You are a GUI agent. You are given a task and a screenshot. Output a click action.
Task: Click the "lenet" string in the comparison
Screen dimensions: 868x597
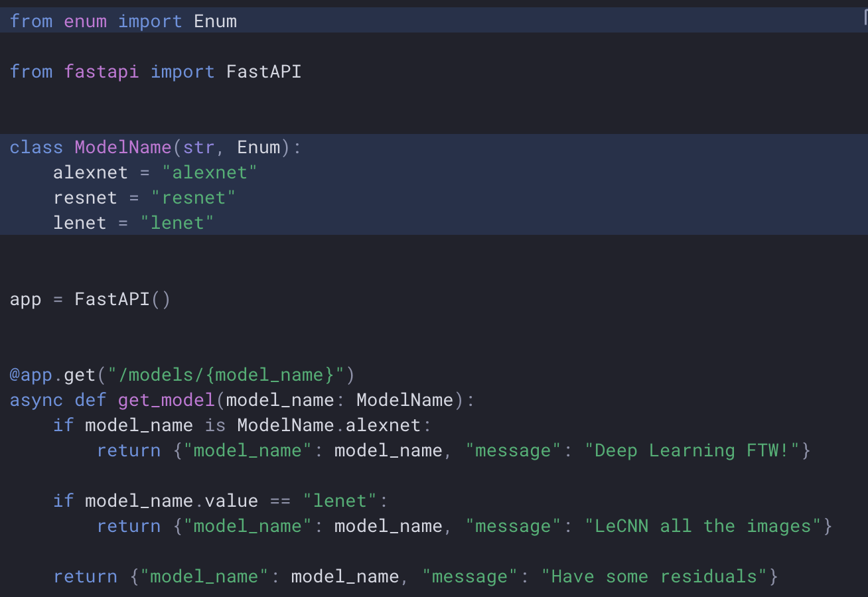click(x=339, y=501)
